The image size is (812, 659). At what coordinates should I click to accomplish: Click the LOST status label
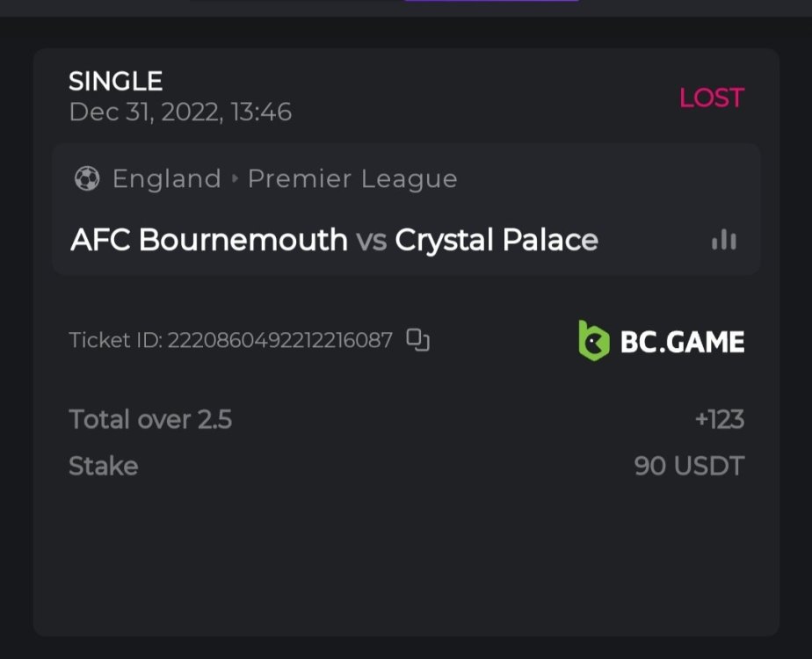point(711,98)
